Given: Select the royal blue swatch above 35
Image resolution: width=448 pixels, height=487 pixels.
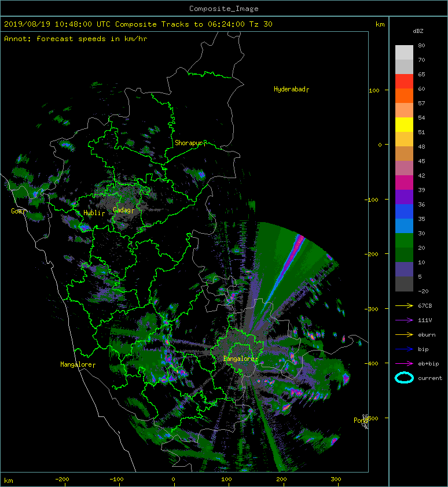Looking at the screenshot, I should 404,211.
